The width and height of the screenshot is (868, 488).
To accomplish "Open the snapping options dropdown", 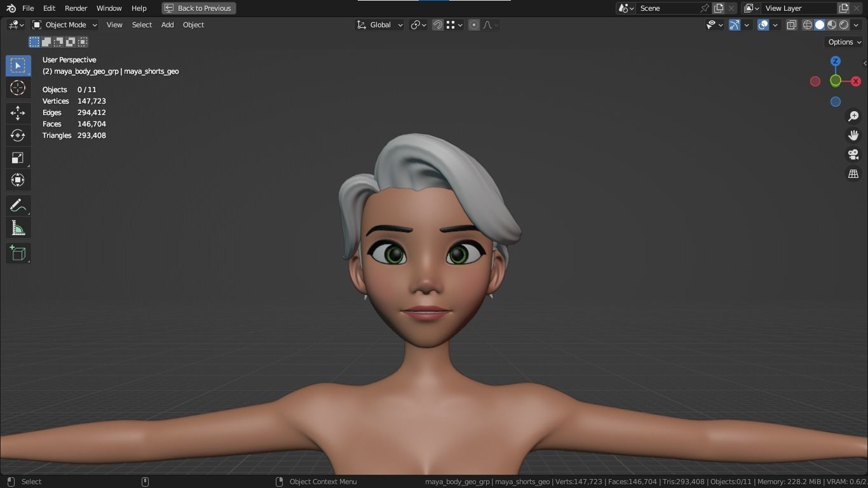I will [x=454, y=25].
